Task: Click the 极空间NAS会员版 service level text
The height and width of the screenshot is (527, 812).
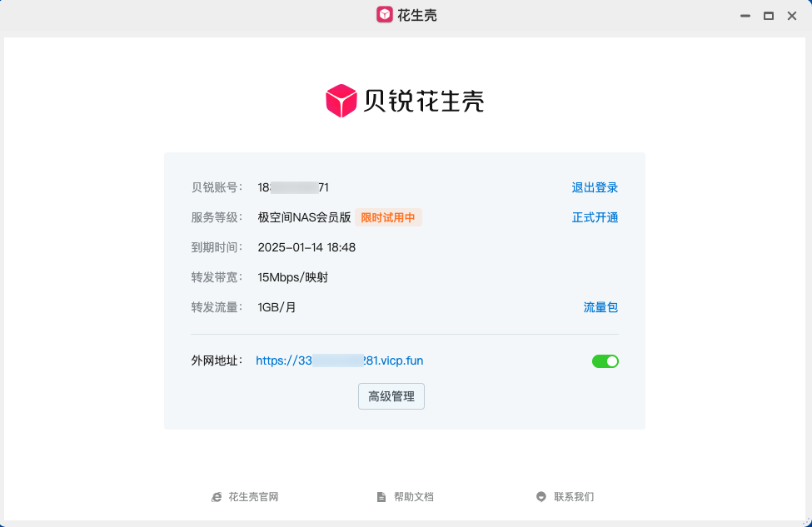Action: 305,217
